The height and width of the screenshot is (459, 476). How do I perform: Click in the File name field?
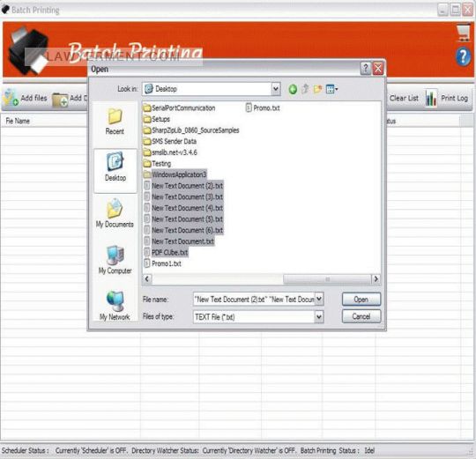(254, 300)
